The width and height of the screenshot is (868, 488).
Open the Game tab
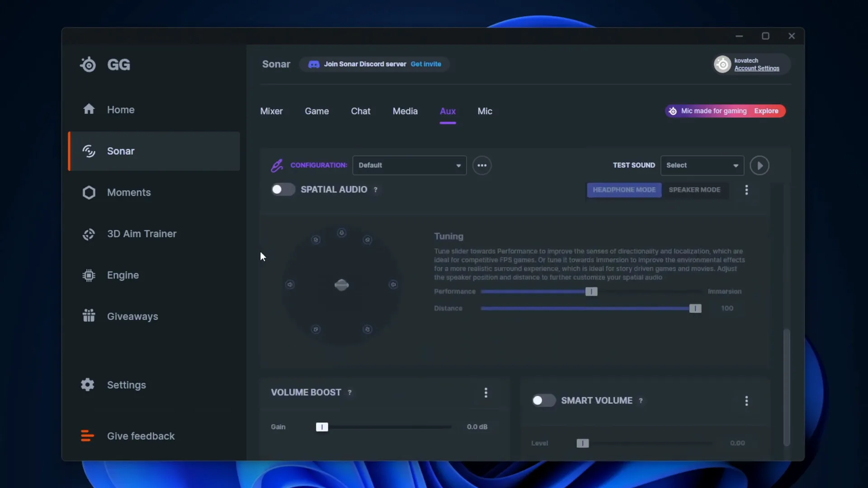pyautogui.click(x=316, y=111)
